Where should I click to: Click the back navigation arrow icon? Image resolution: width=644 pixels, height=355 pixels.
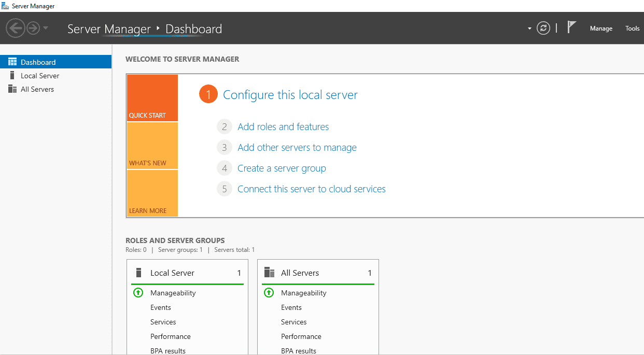coord(16,28)
